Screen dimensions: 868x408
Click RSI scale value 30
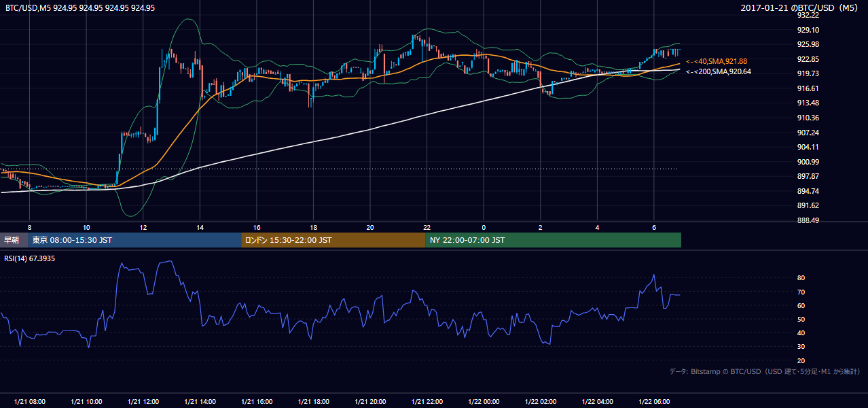801,347
